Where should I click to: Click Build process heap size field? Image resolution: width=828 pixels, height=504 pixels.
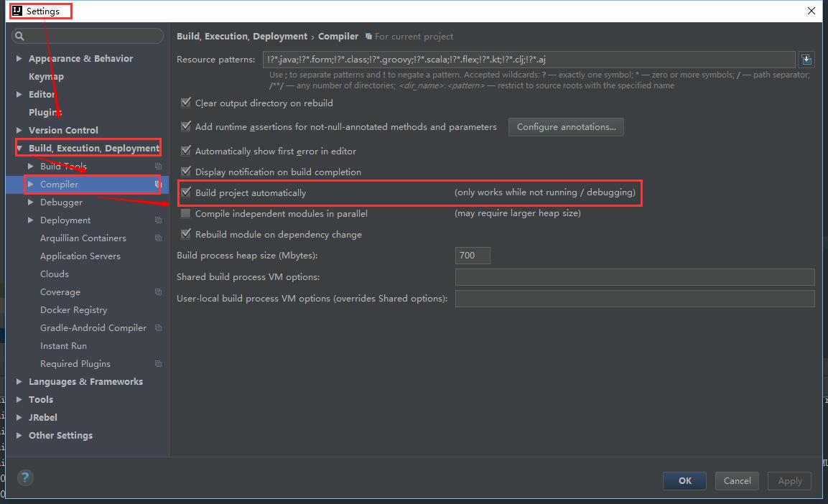tap(473, 256)
